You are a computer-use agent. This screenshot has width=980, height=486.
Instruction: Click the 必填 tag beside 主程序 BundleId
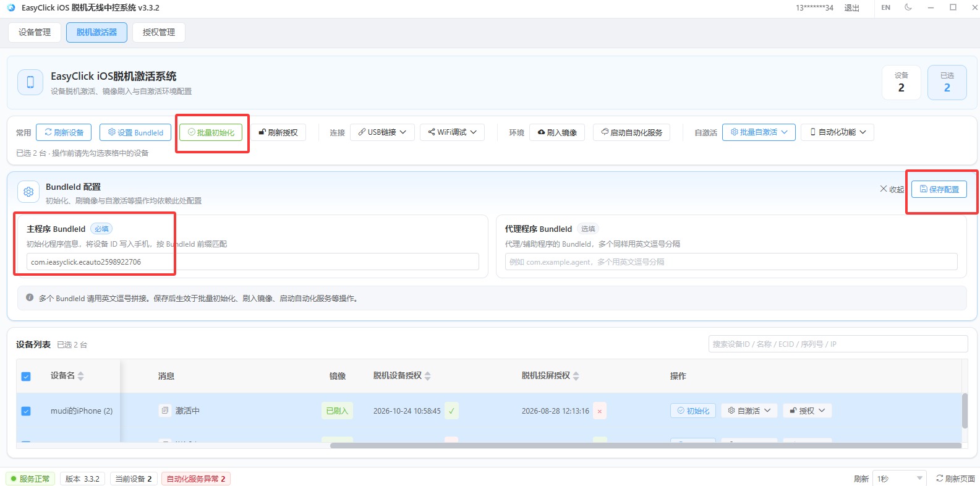pos(101,229)
